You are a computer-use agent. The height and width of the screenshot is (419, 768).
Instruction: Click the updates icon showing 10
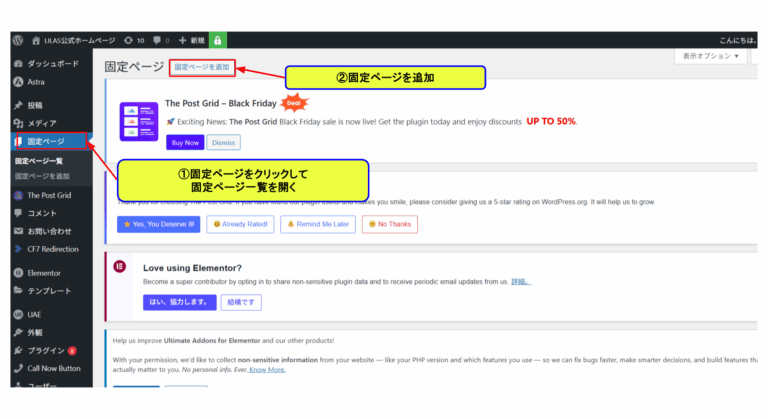click(128, 40)
